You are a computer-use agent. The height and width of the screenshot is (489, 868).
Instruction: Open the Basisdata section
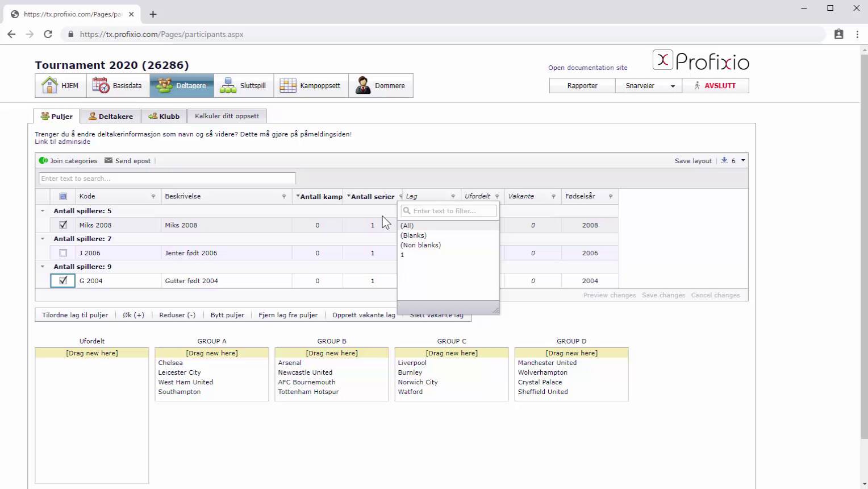[118, 86]
